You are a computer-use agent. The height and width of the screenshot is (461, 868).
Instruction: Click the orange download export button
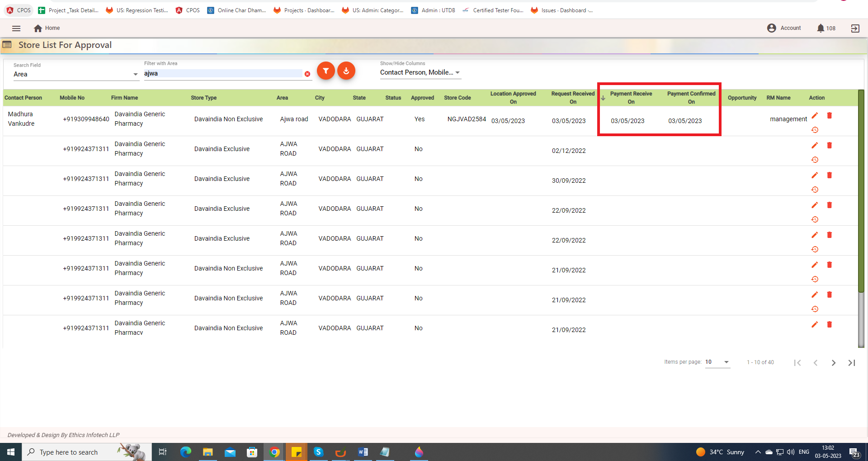[346, 71]
